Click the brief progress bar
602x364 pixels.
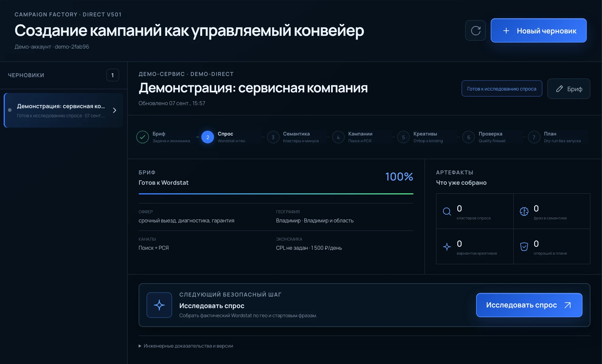tap(276, 194)
